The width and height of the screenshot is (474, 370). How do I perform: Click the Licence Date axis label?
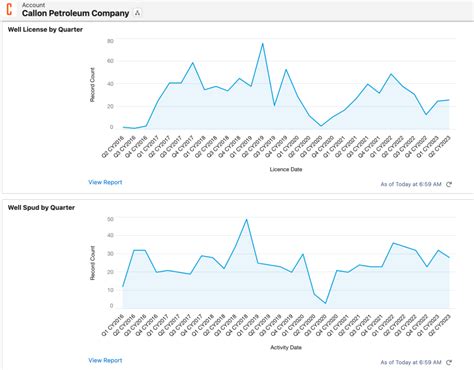286,169
